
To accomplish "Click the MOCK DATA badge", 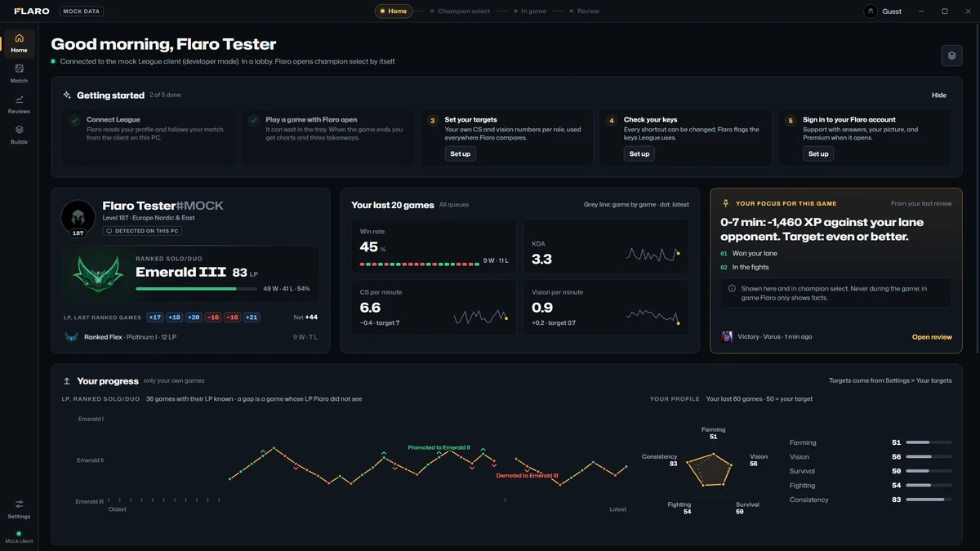I will coord(82,11).
